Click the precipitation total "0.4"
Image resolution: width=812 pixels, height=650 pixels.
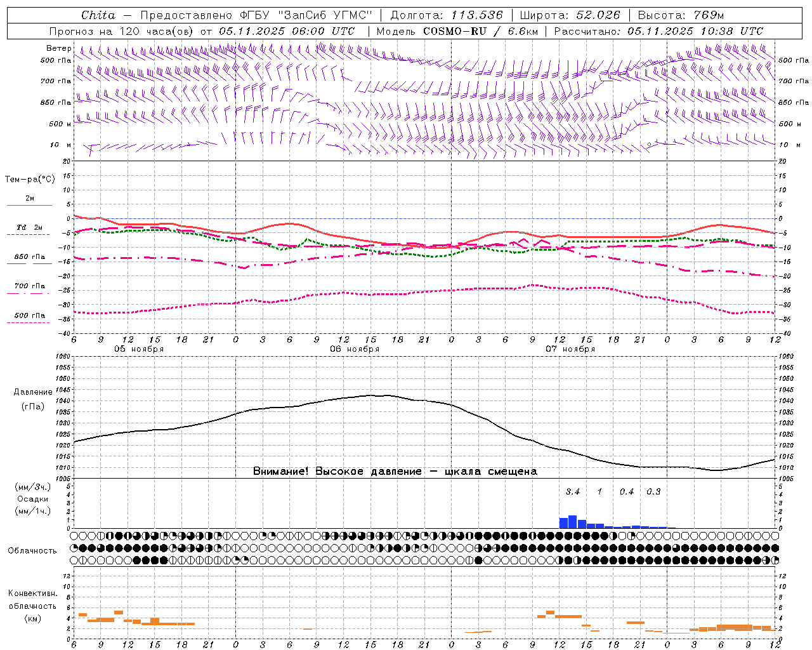(627, 491)
